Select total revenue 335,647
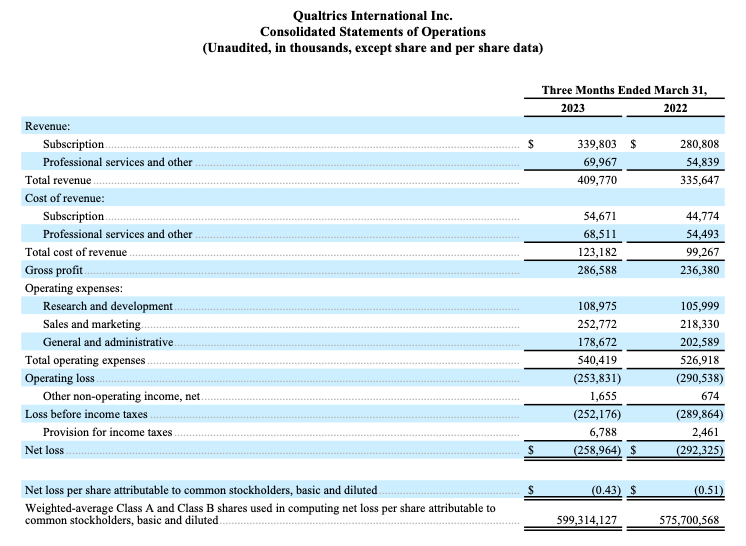 (x=699, y=180)
